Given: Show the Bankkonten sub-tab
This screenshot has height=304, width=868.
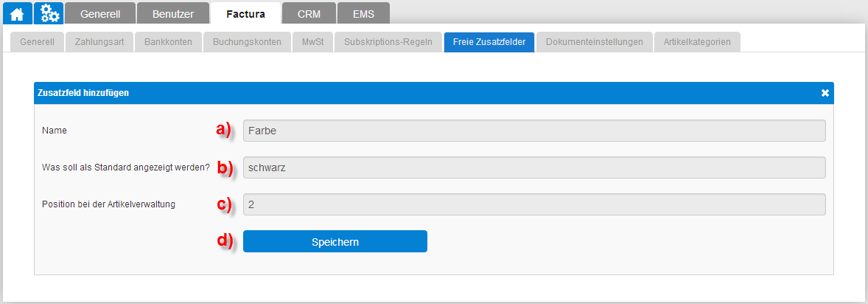Looking at the screenshot, I should tap(168, 42).
